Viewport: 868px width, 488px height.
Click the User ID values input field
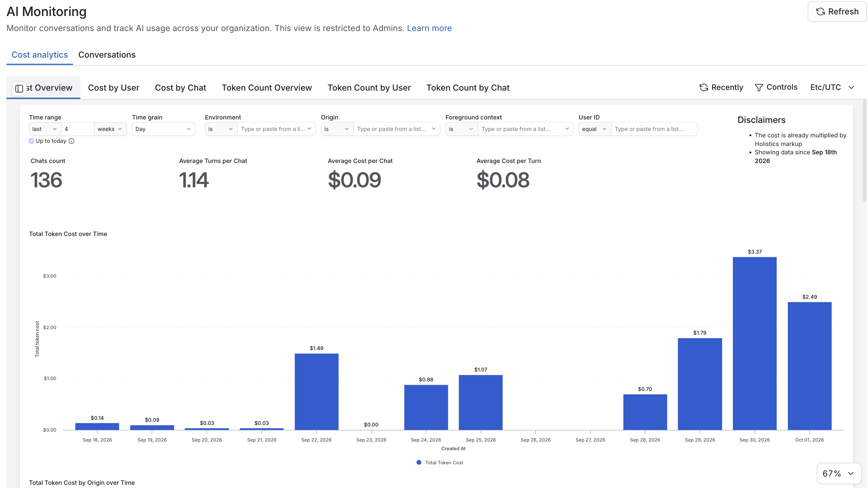pyautogui.click(x=654, y=129)
